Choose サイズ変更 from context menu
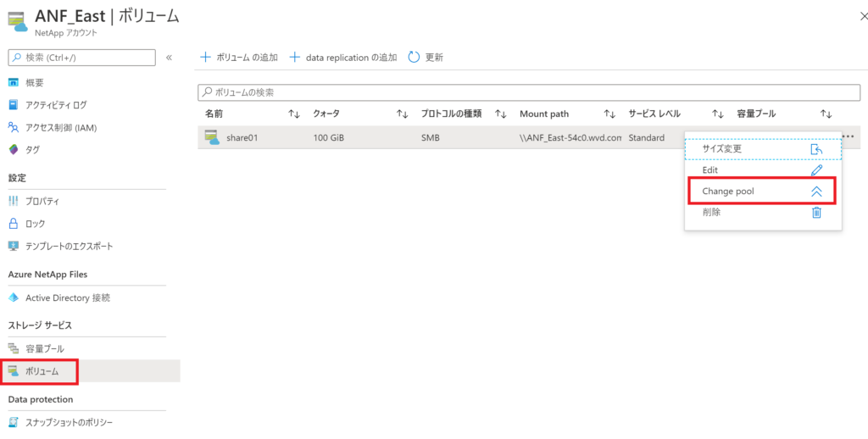This screenshot has width=868, height=439. (764, 149)
